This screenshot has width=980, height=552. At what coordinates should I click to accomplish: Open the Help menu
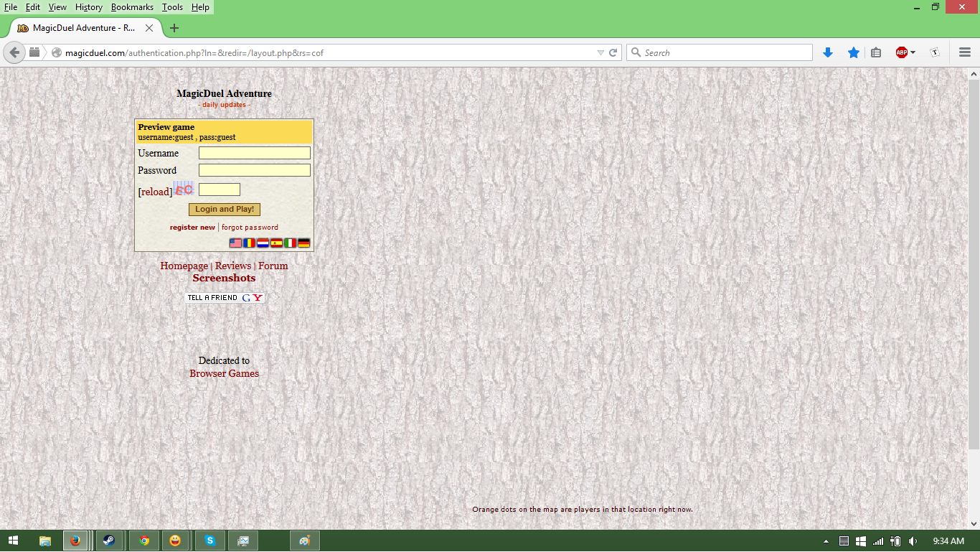point(200,7)
